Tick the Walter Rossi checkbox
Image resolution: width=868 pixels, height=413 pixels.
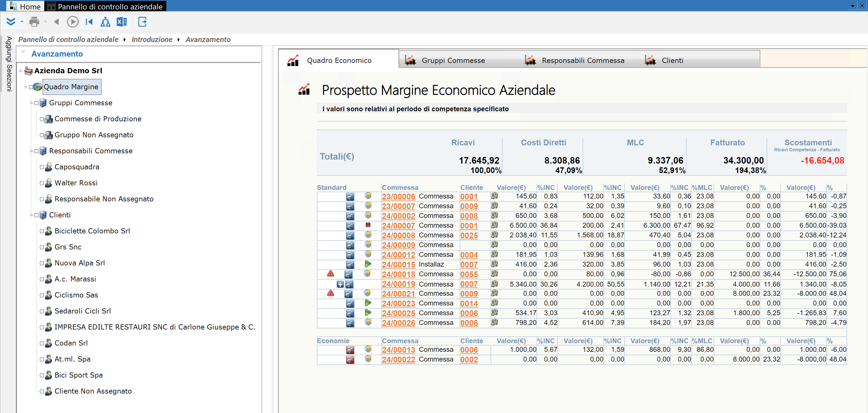[42, 183]
